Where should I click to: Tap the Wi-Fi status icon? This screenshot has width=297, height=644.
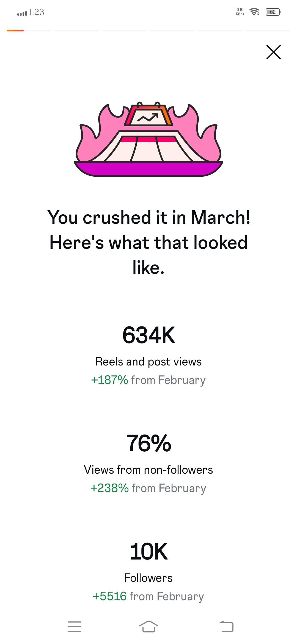click(254, 12)
